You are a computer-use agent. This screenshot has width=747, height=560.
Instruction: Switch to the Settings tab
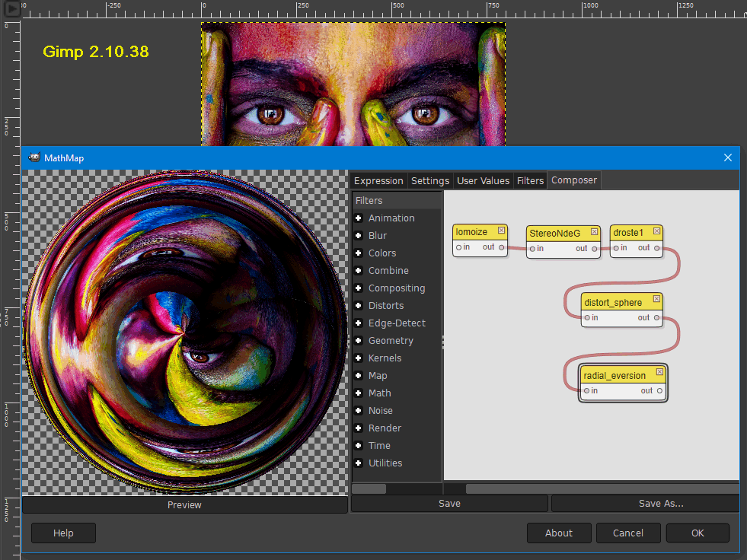tap(430, 180)
